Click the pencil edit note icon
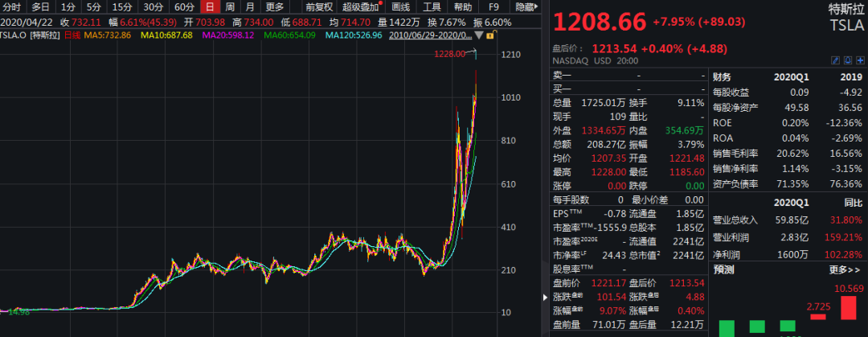This screenshot has height=337, width=868. coord(836,61)
